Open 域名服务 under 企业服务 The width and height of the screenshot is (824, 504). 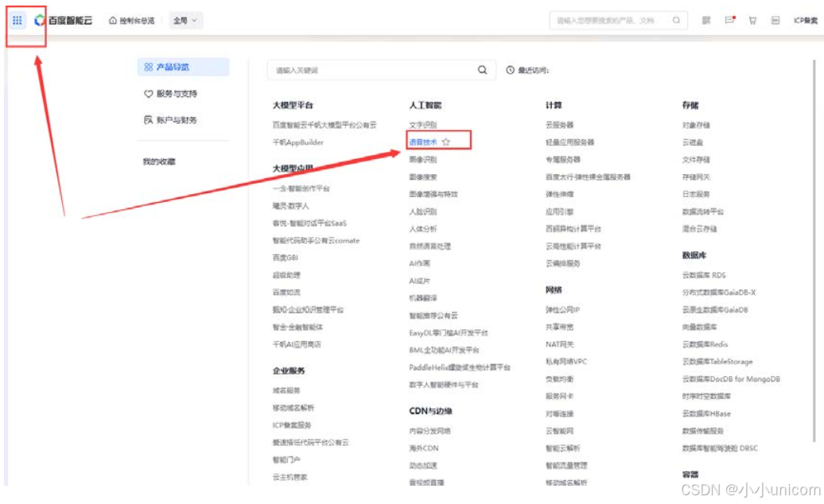(286, 390)
